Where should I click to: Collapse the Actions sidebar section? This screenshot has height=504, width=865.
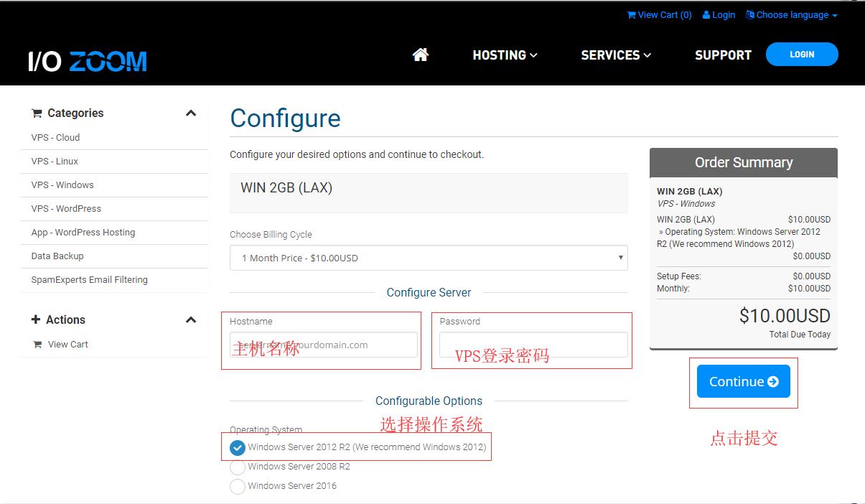[191, 319]
